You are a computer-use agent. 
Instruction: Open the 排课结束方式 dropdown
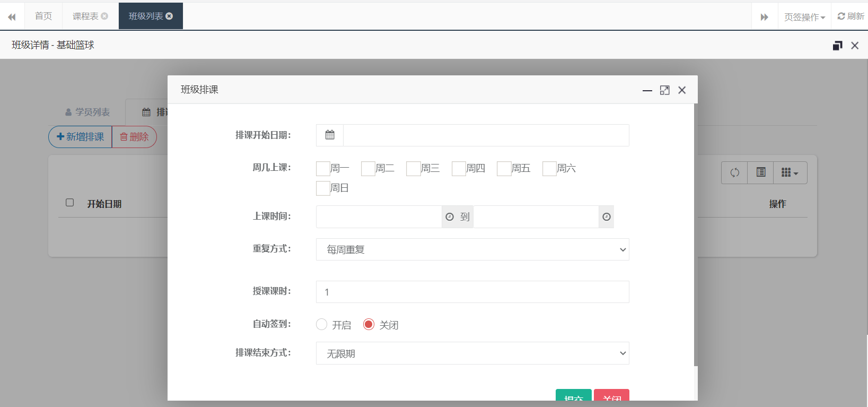click(472, 353)
